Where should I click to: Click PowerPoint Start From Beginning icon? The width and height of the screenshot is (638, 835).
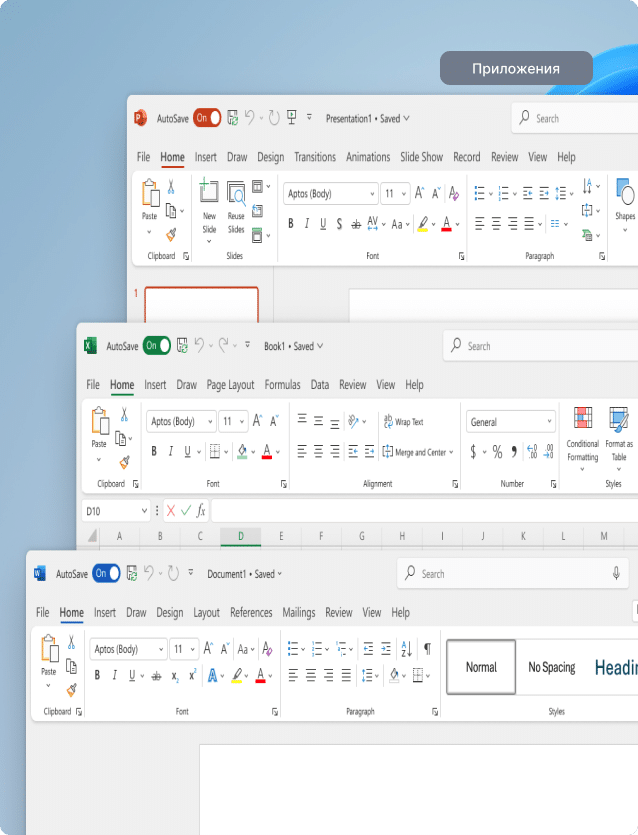[x=291, y=118]
